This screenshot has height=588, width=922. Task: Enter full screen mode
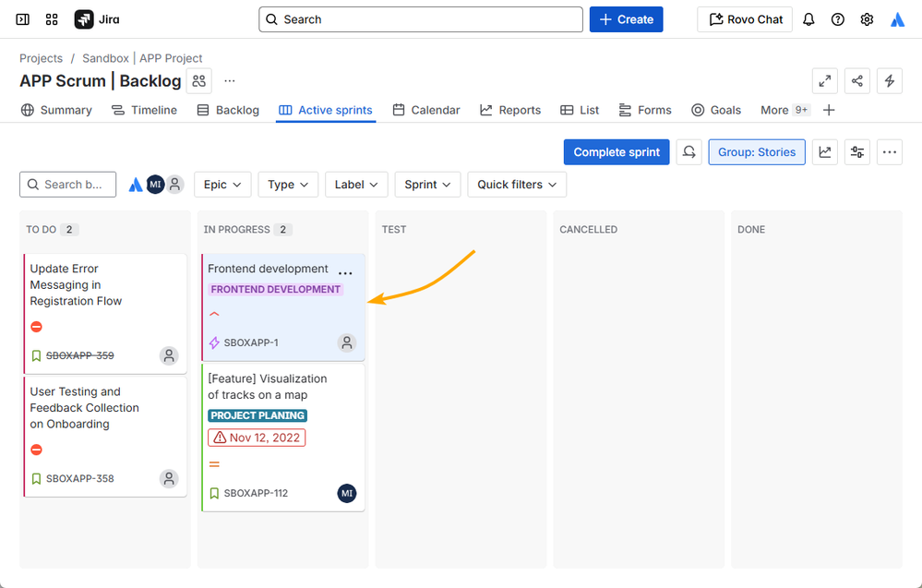click(824, 81)
